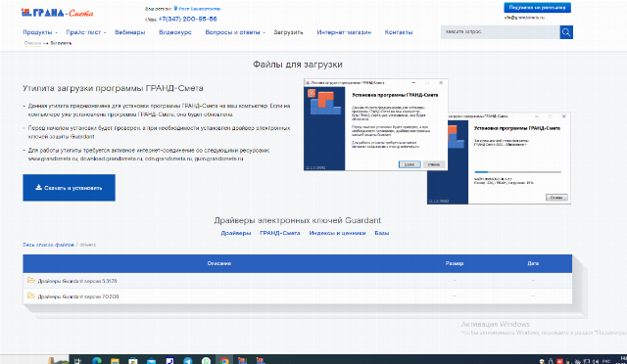Viewport: 627px width, 364px height.
Task: Click the Скачать и установить button
Action: click(69, 188)
